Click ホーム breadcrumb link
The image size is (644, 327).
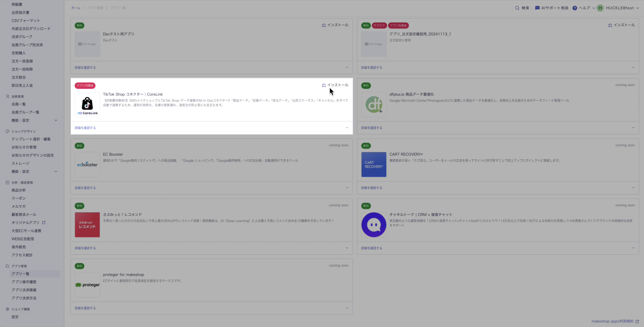tap(76, 8)
